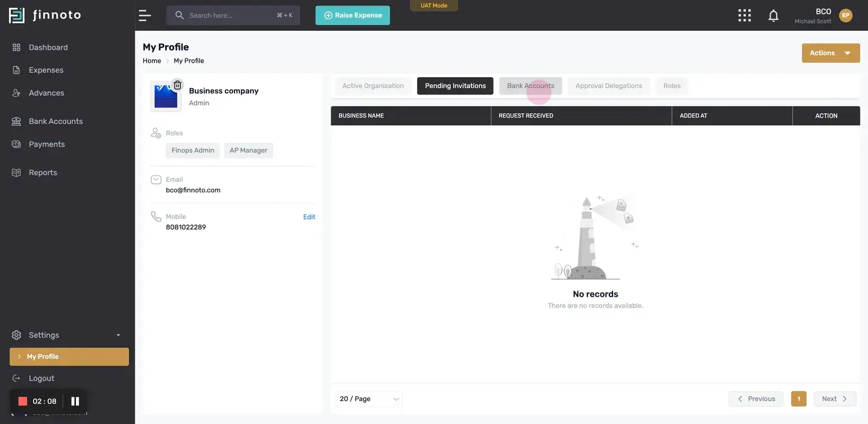Click the EP user avatar
The height and width of the screenshot is (424, 868).
(846, 15)
